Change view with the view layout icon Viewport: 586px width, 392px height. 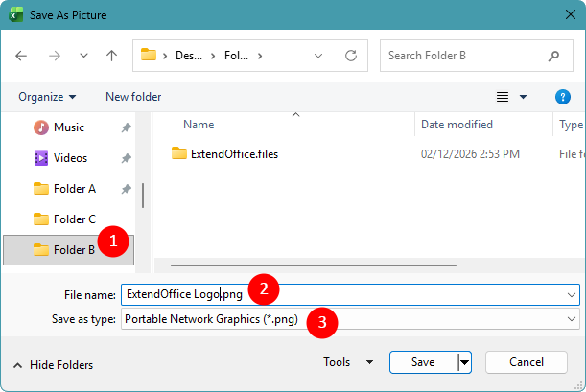click(x=503, y=97)
